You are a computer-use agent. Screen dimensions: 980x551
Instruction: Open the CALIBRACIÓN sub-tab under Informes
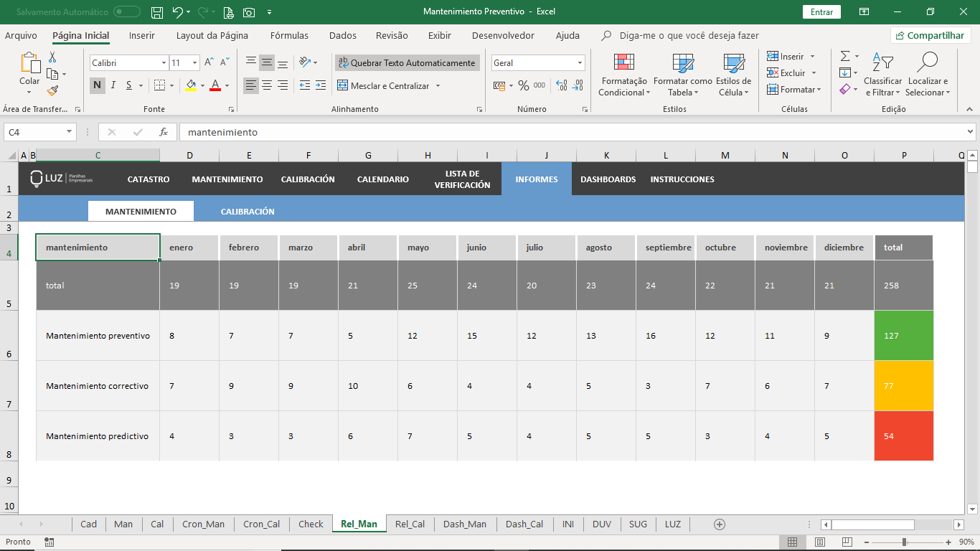click(248, 212)
